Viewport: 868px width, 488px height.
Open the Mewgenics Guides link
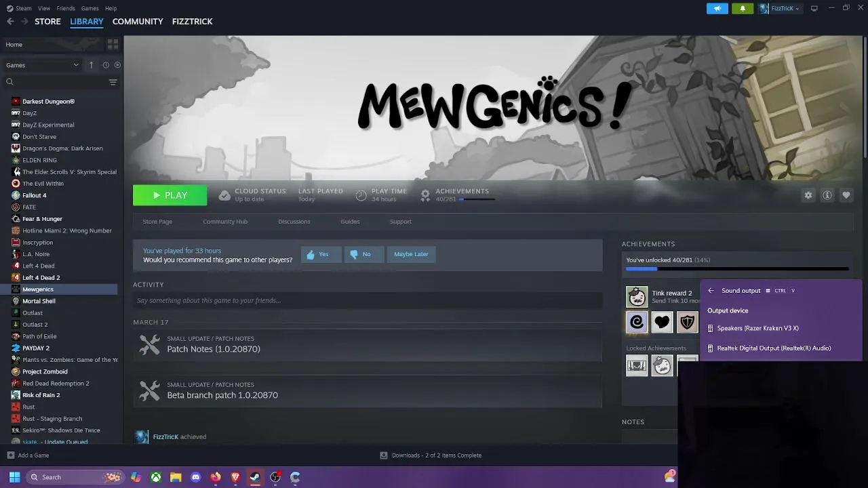point(350,222)
